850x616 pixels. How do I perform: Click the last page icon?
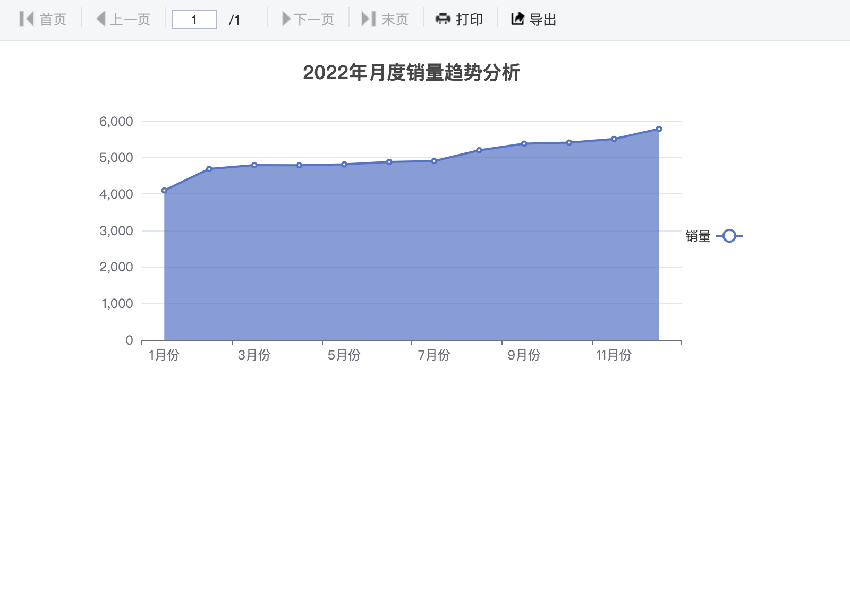368,19
